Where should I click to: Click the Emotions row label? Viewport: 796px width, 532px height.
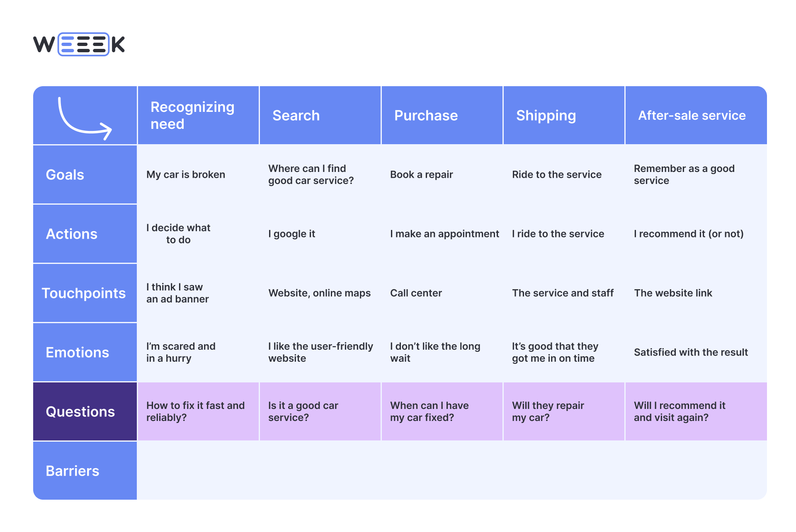point(78,352)
